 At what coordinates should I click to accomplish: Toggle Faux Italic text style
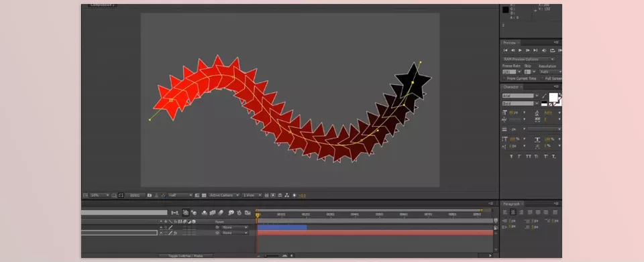(x=519, y=156)
